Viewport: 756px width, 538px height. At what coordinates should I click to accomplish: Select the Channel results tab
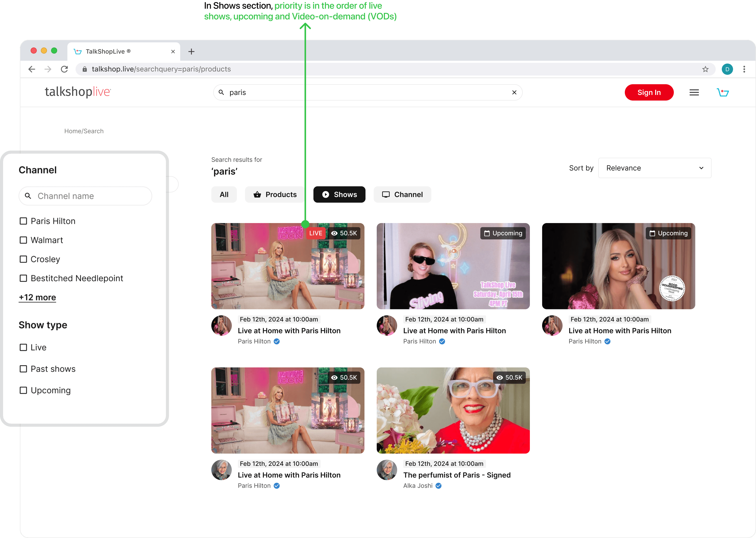tap(402, 194)
